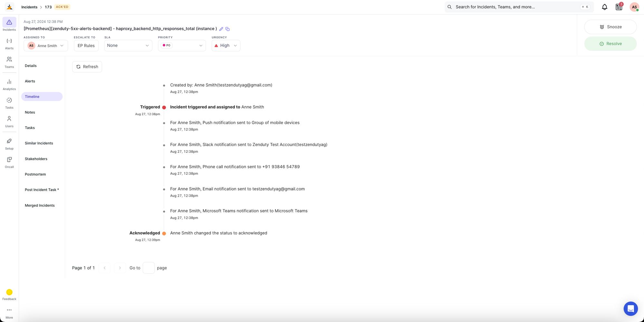Open the Feedback yellow icon
The height and width of the screenshot is (322, 644).
pyautogui.click(x=9, y=292)
